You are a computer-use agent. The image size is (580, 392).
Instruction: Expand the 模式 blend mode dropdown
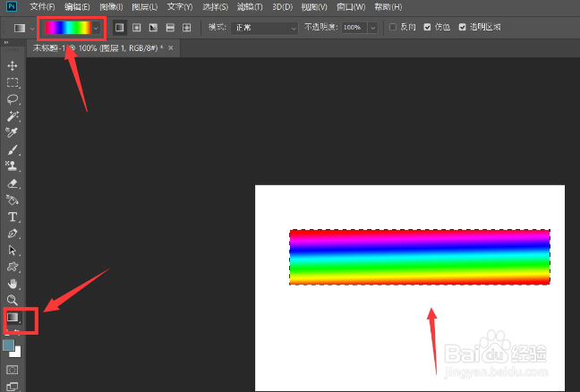coord(264,28)
